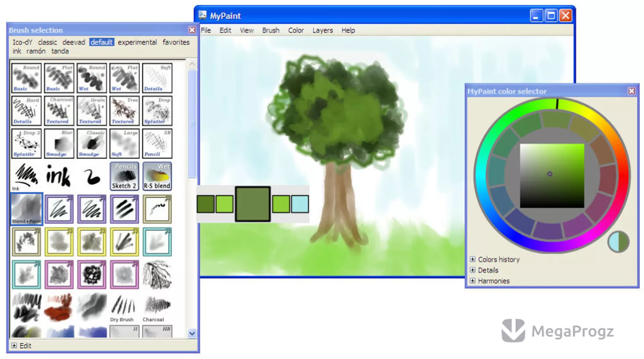This screenshot has width=644, height=359.
Task: Select the Hard Details brush
Action: tap(26, 111)
